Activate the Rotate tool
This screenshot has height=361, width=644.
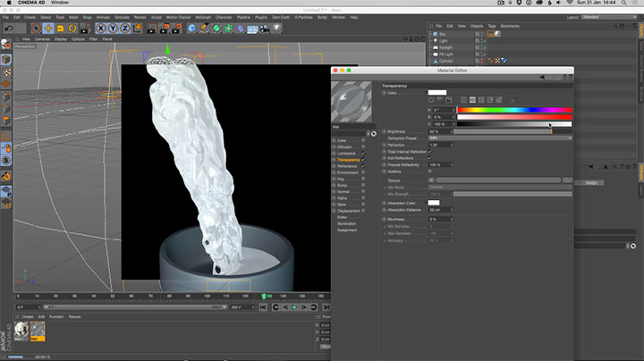pos(72,29)
